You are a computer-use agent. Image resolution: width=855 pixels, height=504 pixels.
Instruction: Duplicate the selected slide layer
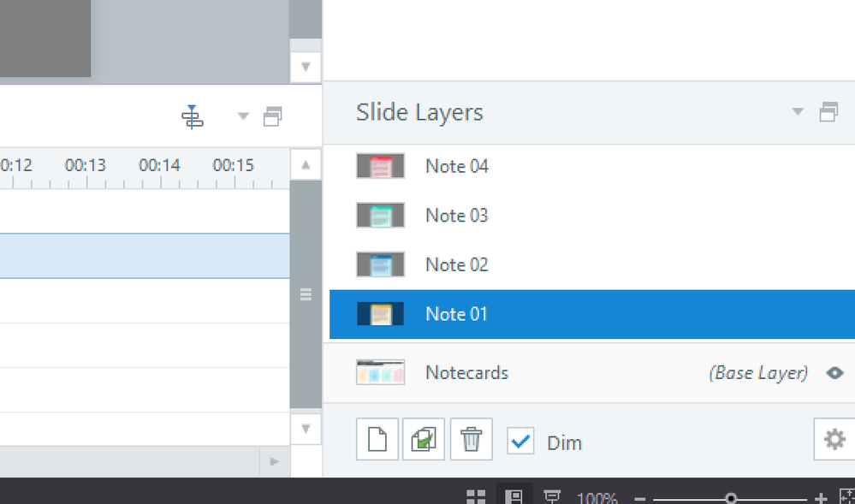424,441
